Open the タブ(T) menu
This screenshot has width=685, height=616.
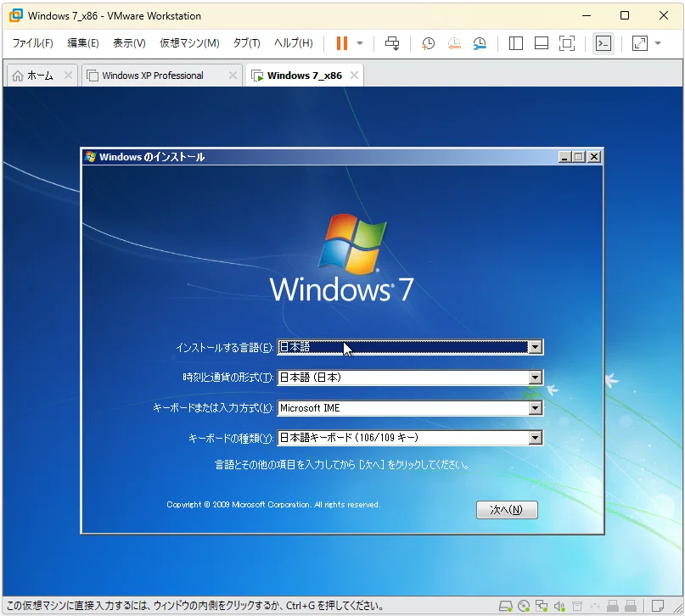(247, 43)
